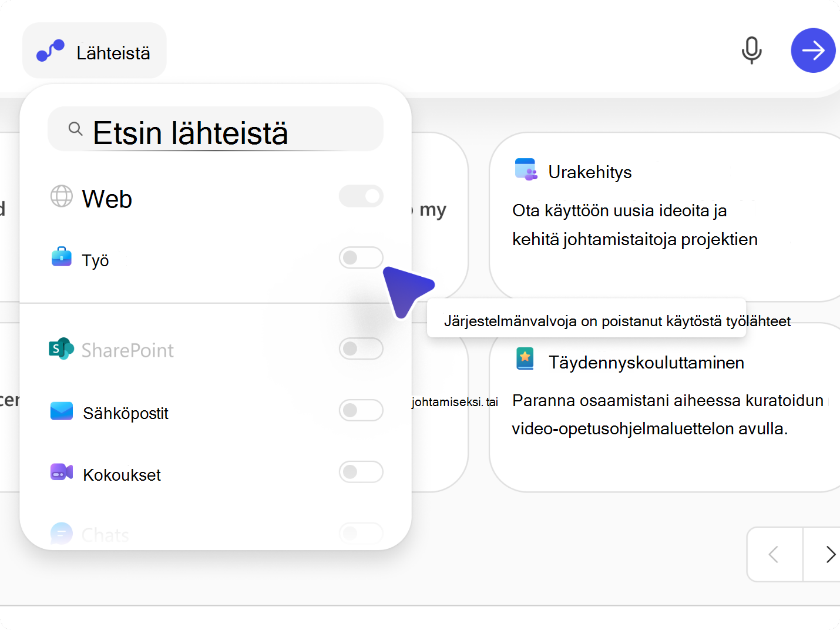
Task: Toggle the Kokoukset source switch
Action: click(x=361, y=472)
